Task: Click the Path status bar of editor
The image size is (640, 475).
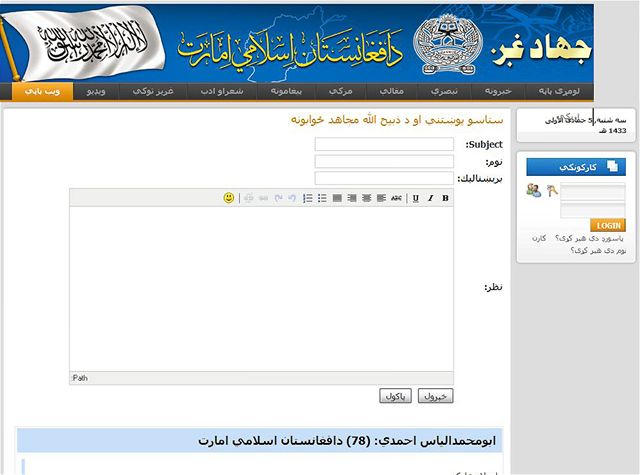Action: pyautogui.click(x=261, y=378)
